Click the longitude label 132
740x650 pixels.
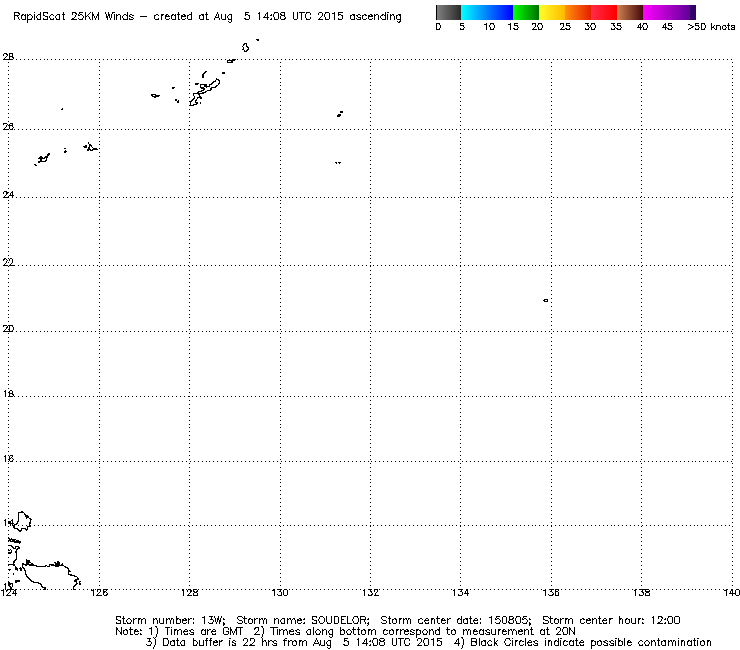click(x=370, y=592)
